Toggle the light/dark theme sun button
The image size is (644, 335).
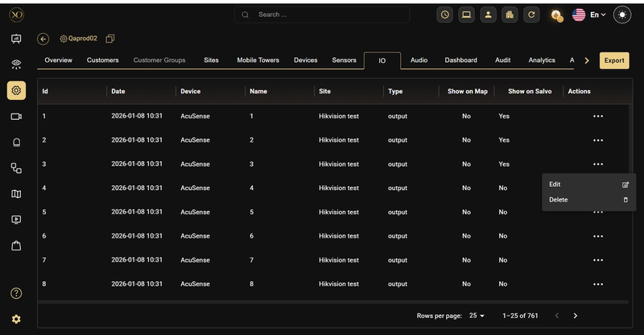coord(621,14)
